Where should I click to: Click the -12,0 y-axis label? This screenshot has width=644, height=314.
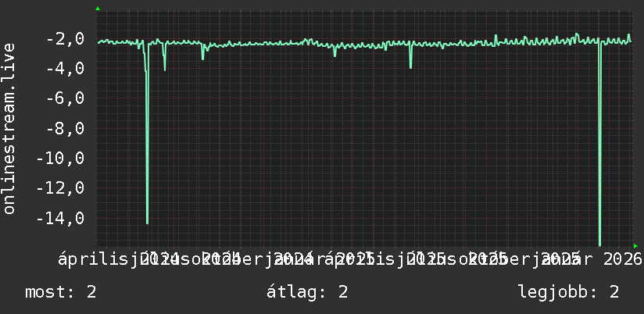(60, 188)
